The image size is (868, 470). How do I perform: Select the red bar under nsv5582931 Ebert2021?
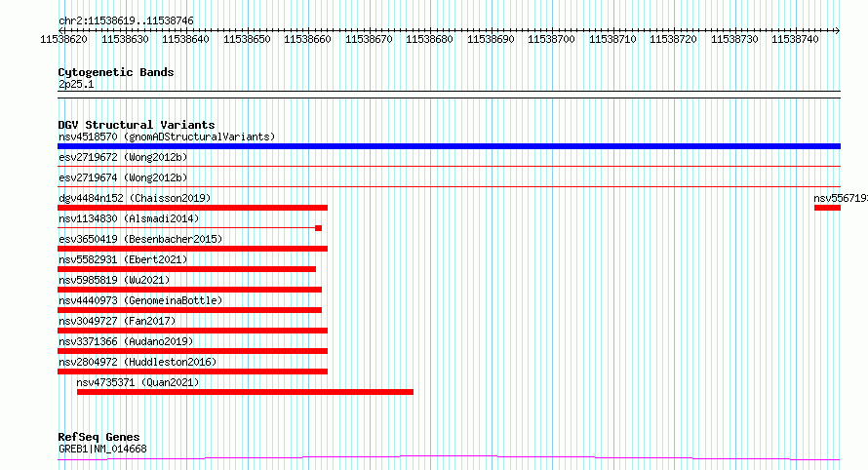[x=186, y=269]
